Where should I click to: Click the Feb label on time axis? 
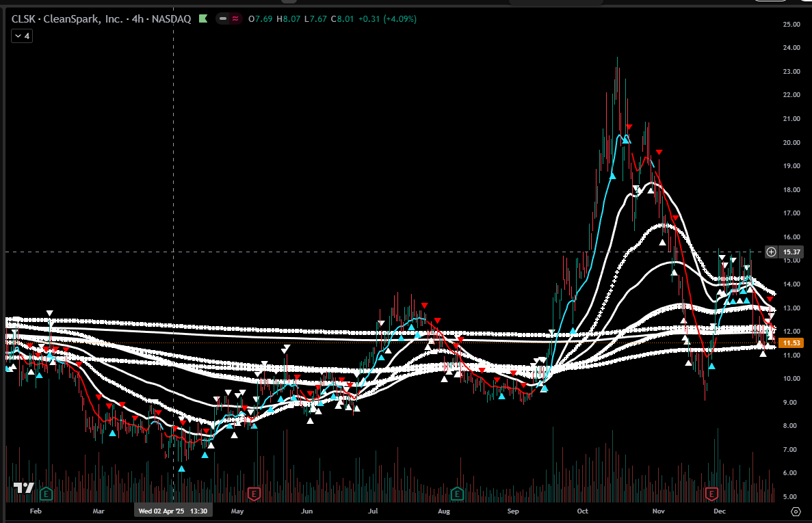pyautogui.click(x=36, y=511)
